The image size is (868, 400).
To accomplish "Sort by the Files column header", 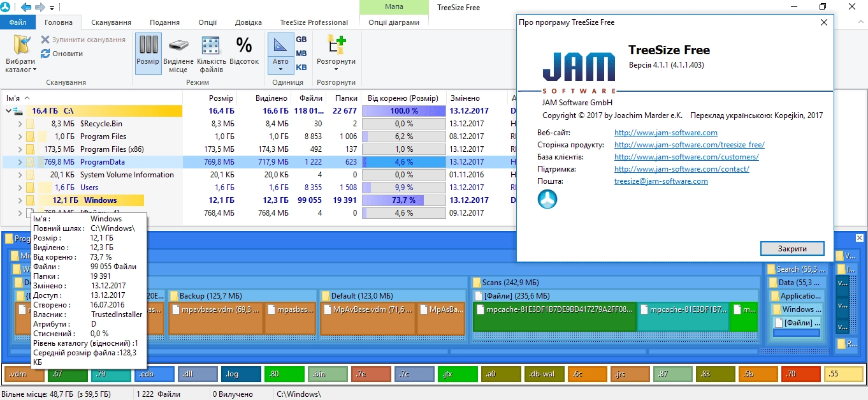I will click(x=308, y=98).
